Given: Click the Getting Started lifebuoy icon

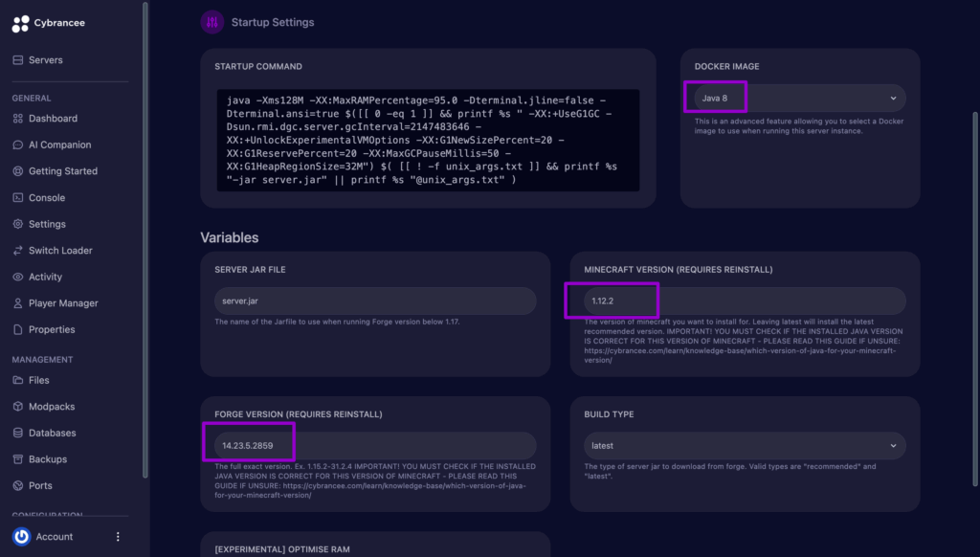Looking at the screenshot, I should [x=17, y=170].
